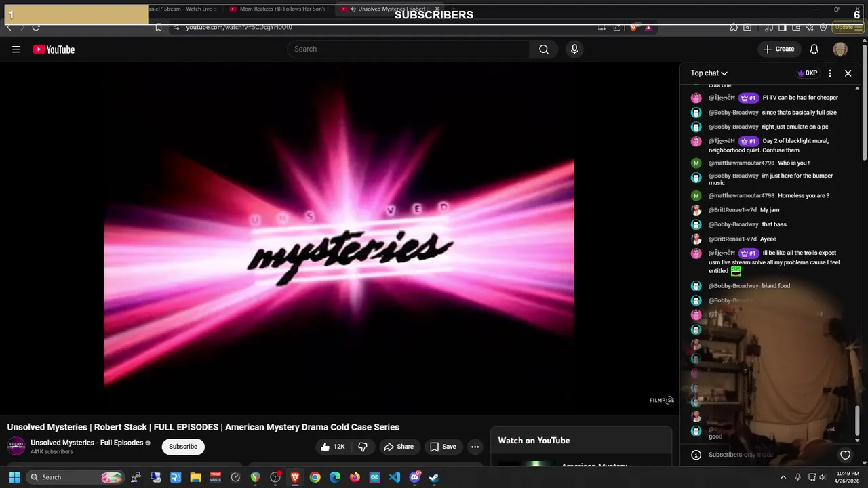
Task: Bookmark this page in the address bar
Action: coord(159,27)
